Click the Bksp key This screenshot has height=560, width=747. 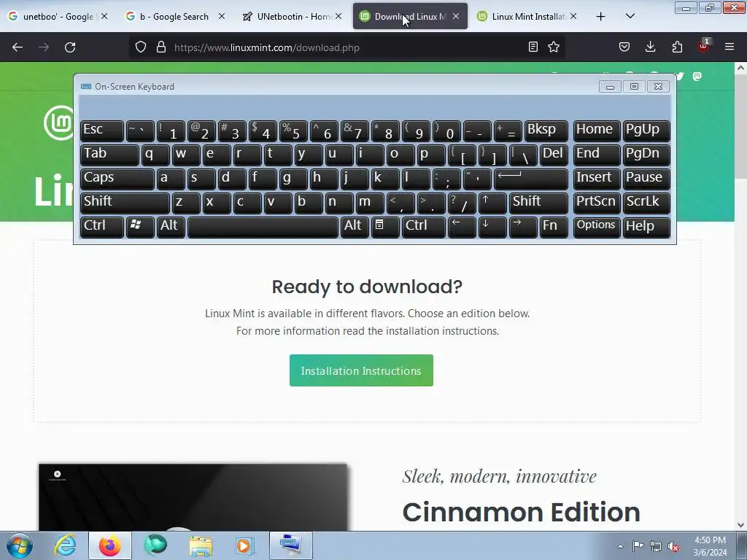(546, 131)
